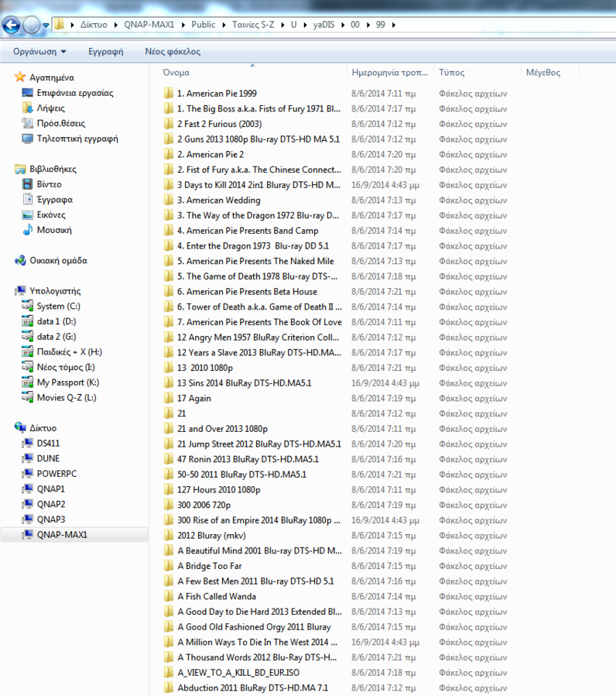Open My Passport (K:) drive icon
This screenshot has width=616, height=696.
(28, 382)
